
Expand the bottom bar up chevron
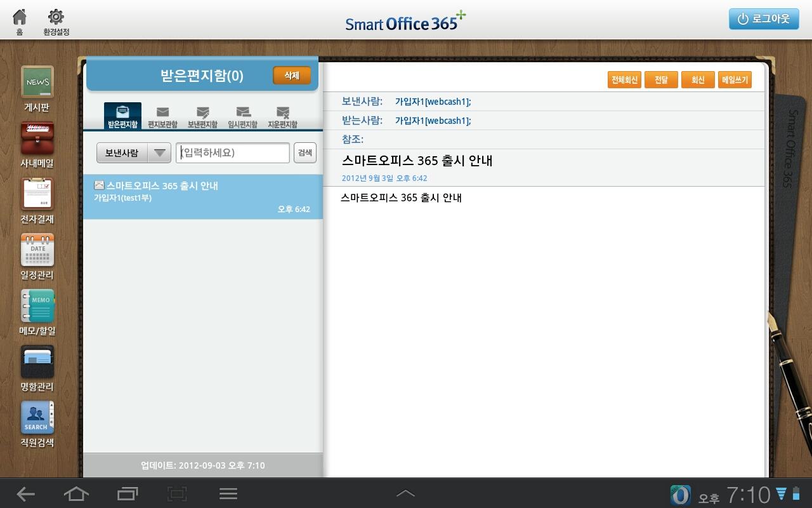[x=405, y=493]
